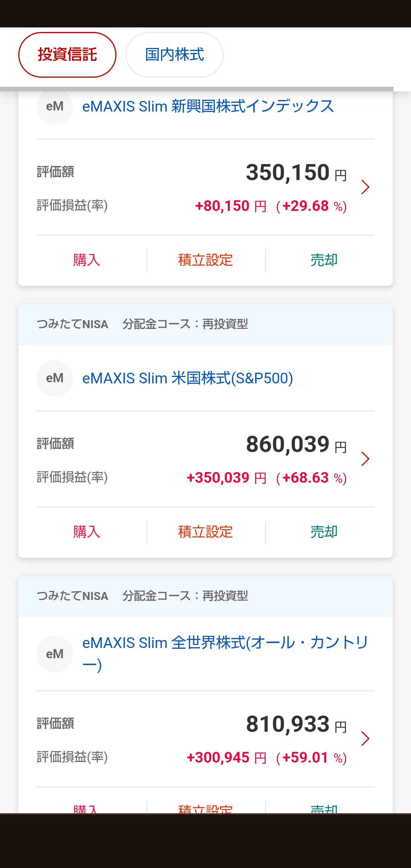Switch to the 国内株式 tab
Screen dimensions: 411x868
click(175, 55)
